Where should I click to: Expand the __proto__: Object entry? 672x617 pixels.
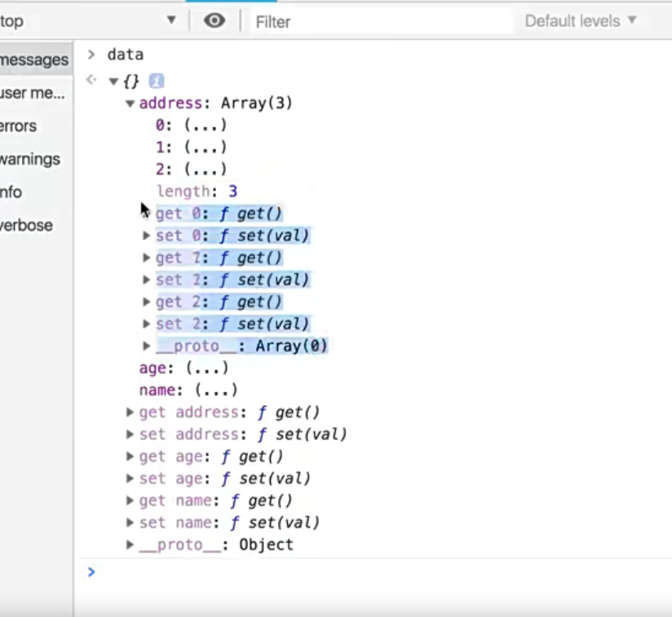(x=130, y=544)
